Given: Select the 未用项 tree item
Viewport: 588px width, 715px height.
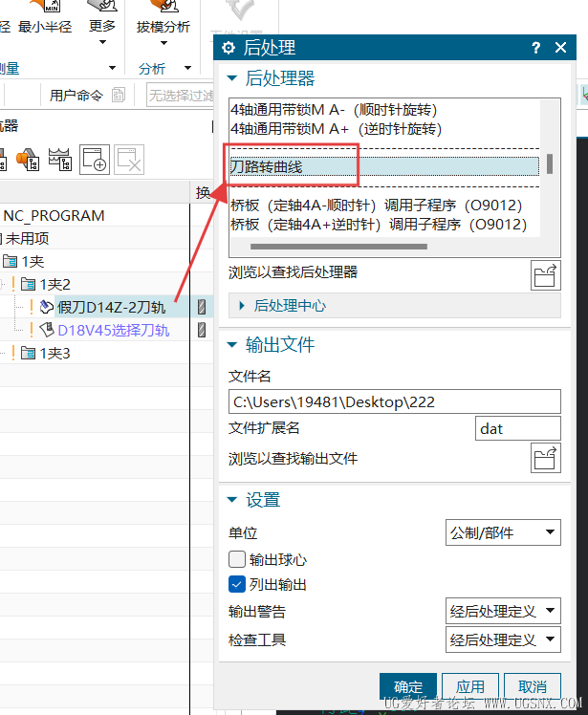Looking at the screenshot, I should click(x=27, y=238).
